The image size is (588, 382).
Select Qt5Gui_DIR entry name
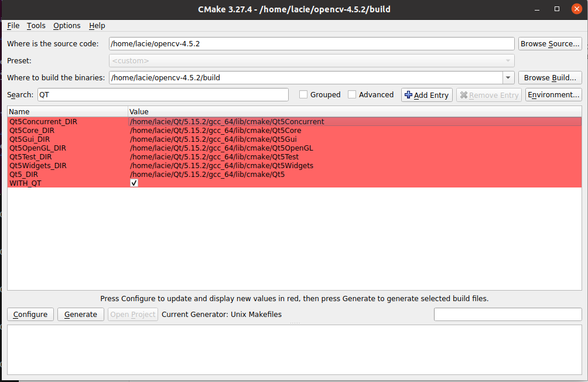(30, 139)
